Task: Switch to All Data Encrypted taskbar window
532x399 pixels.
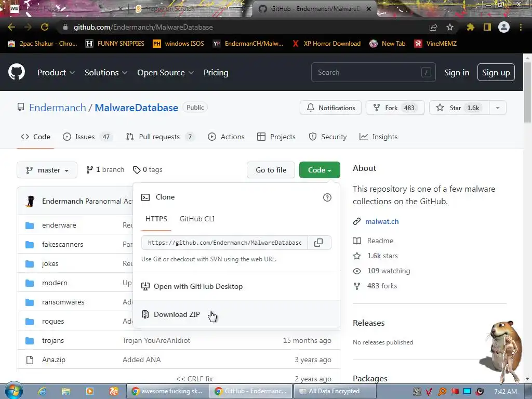Action: click(x=334, y=391)
